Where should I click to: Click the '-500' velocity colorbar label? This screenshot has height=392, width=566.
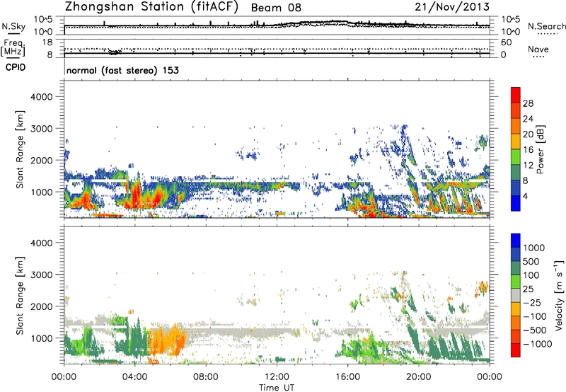(535, 330)
